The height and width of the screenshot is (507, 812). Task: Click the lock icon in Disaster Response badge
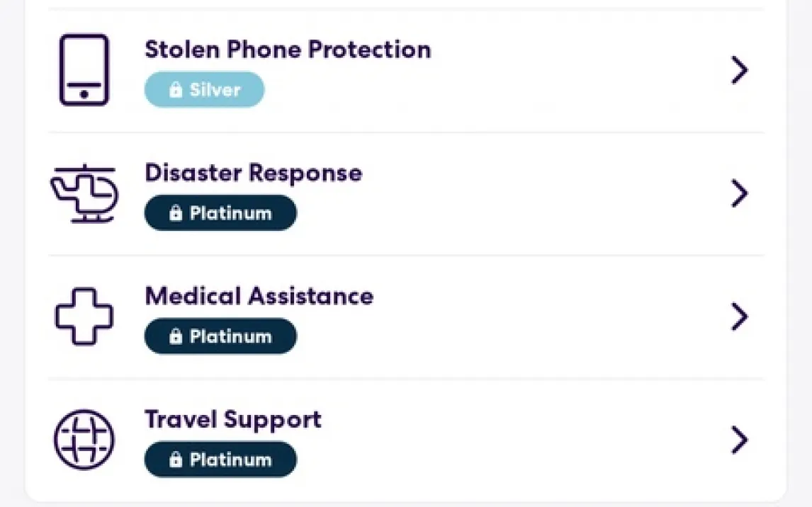pyautogui.click(x=176, y=213)
